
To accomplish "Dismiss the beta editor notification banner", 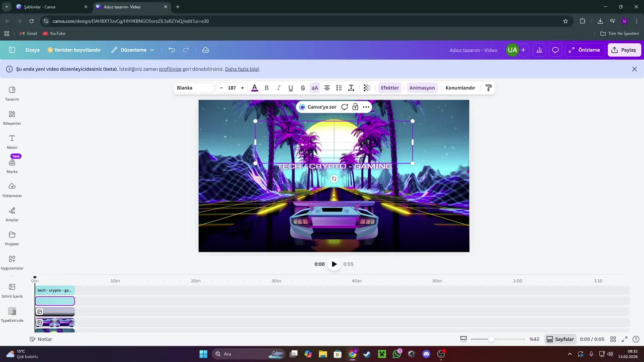I will 634,69.
